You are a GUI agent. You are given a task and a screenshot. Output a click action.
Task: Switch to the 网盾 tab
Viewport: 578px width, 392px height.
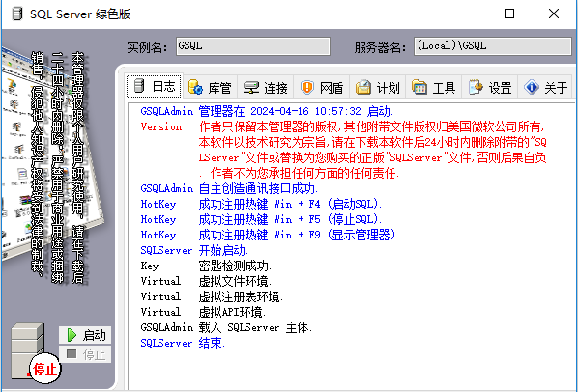[322, 88]
